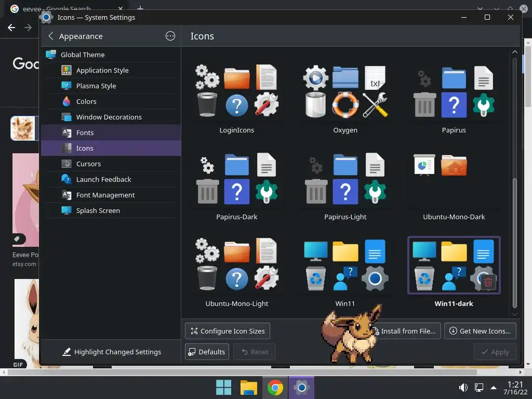Viewport: 532px width, 399px height.
Task: Click System Settings taskbar icon
Action: (302, 388)
